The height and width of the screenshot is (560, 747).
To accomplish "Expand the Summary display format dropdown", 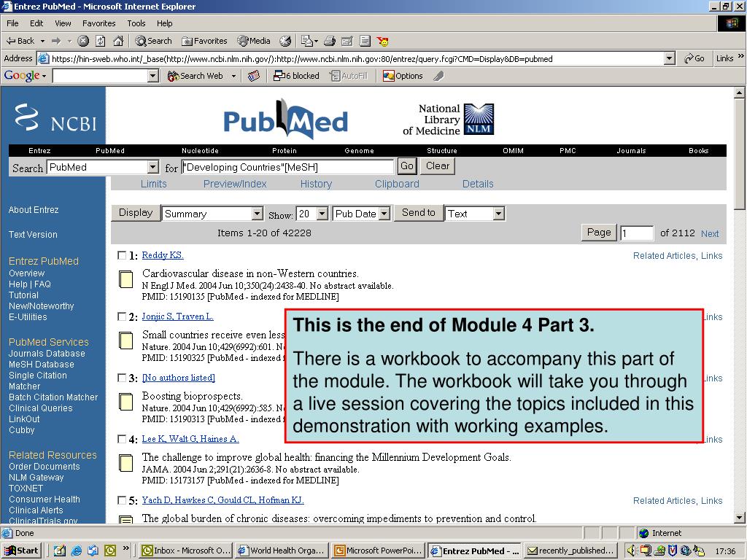I will click(x=257, y=214).
